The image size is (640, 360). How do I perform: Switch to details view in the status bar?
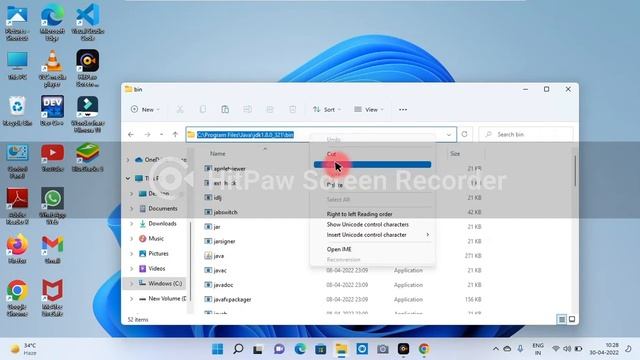coord(562,319)
